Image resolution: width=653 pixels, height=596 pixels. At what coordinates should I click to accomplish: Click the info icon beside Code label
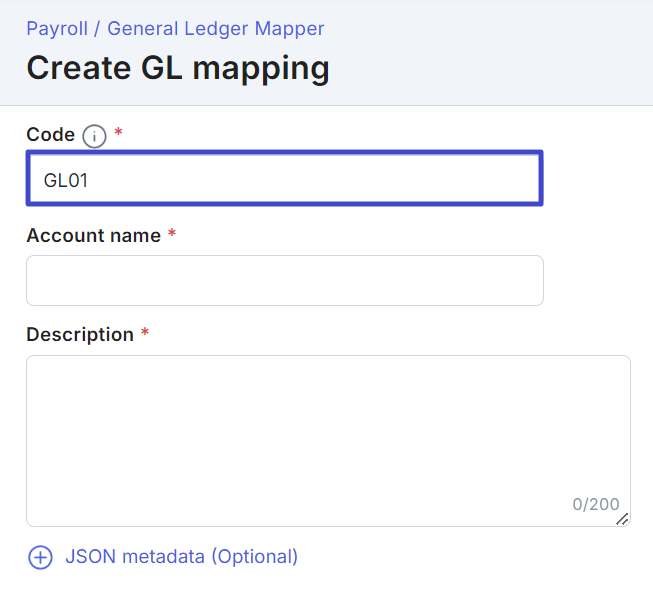pos(94,136)
